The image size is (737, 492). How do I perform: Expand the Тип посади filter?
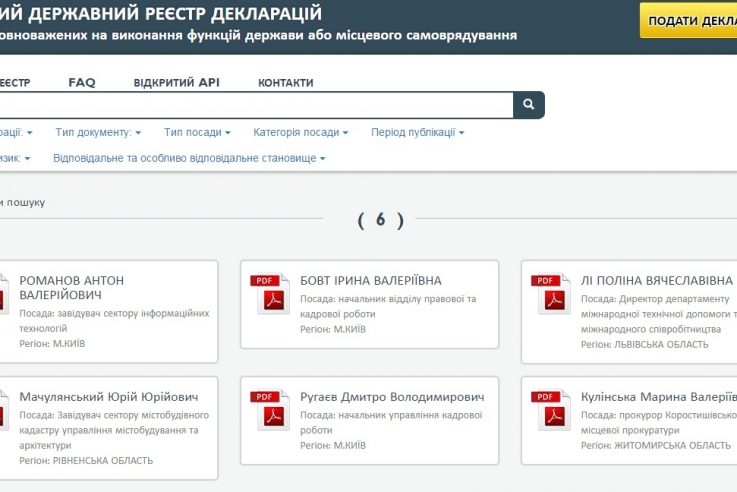[x=197, y=133]
